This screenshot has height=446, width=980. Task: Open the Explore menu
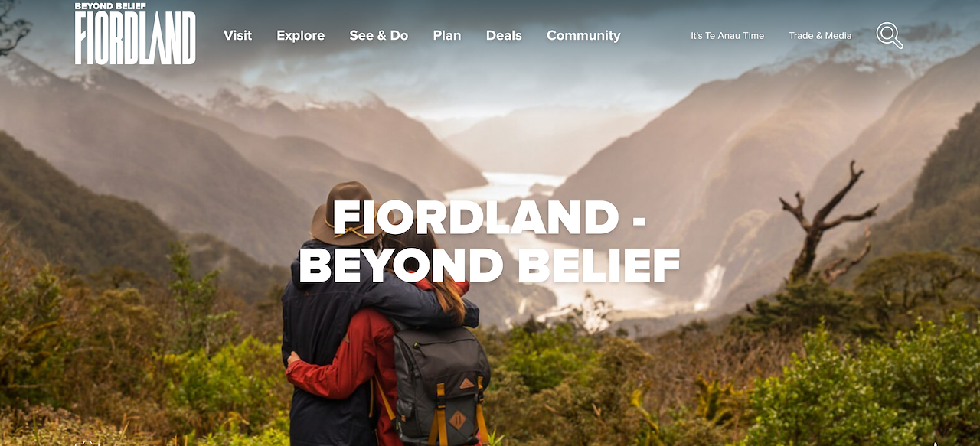301,35
